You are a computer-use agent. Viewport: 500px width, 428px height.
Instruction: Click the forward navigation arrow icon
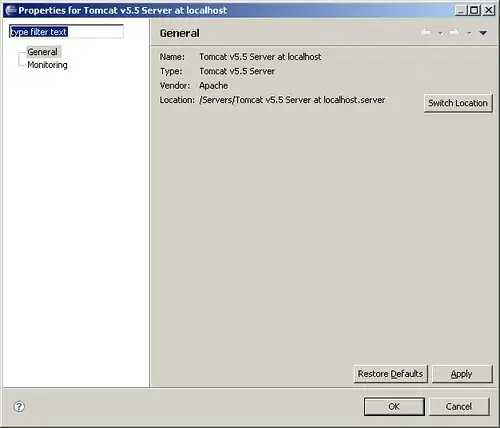(x=454, y=32)
